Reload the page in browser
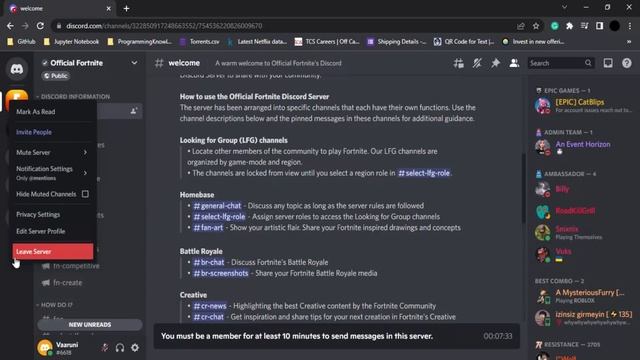The height and width of the screenshot is (360, 640). tap(40, 26)
